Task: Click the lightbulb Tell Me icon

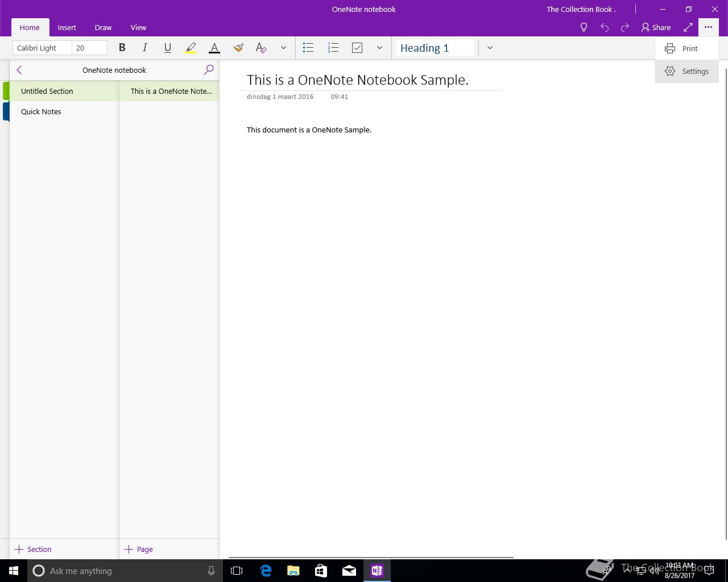Action: coord(584,27)
